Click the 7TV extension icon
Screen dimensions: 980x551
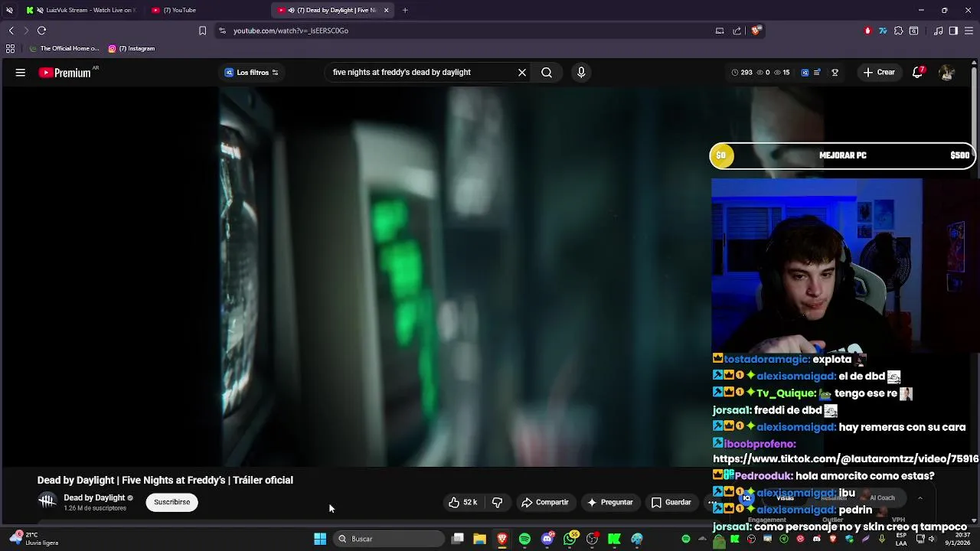coord(883,31)
